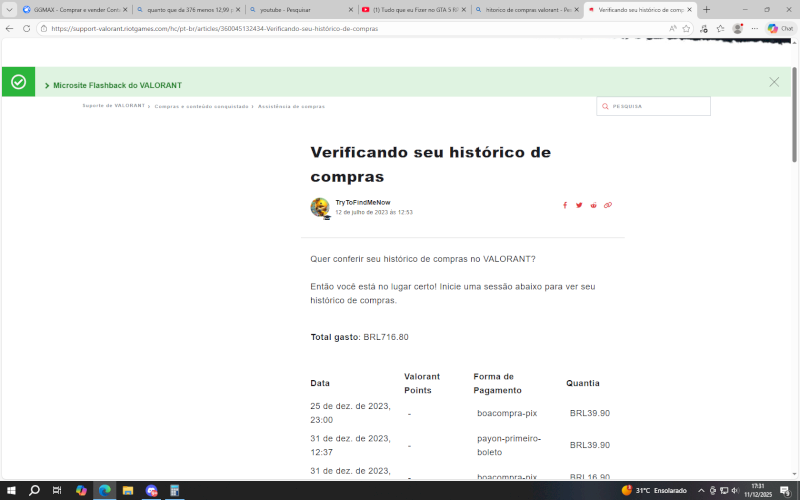Viewport: 800px width, 500px height.
Task: Click the Pesquisa search field
Action: coord(658,106)
